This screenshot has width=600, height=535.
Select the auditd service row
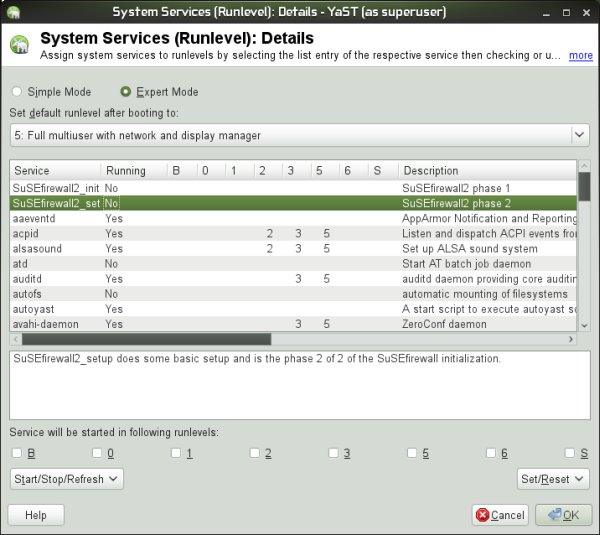293,279
